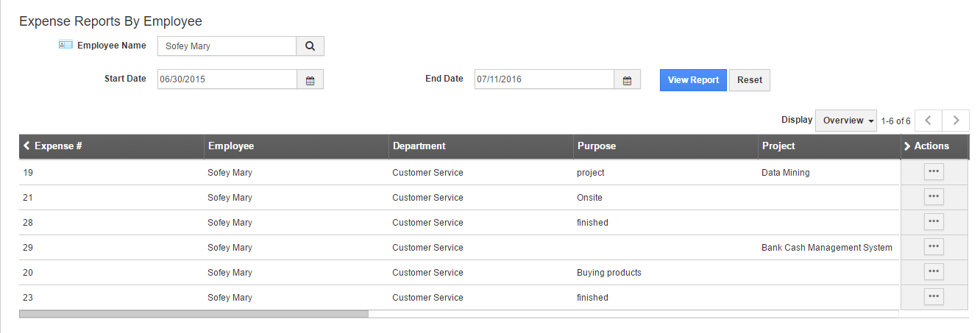Go to the previous page of results
The height and width of the screenshot is (333, 980).
click(x=928, y=121)
